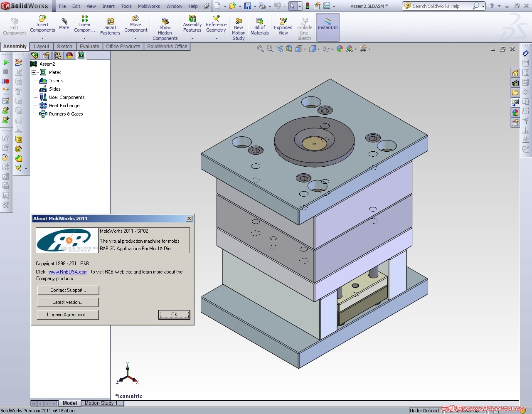
Task: Switch to the Evaluate tab
Action: click(89, 47)
